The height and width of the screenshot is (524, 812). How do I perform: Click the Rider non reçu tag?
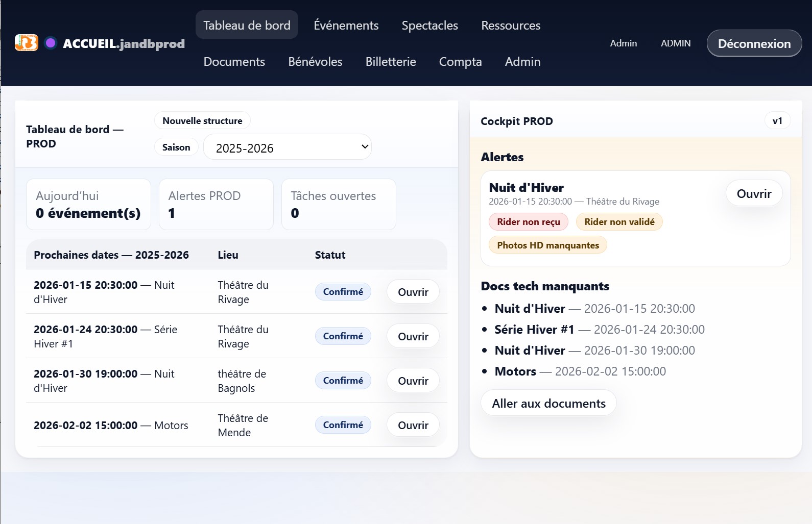click(528, 222)
